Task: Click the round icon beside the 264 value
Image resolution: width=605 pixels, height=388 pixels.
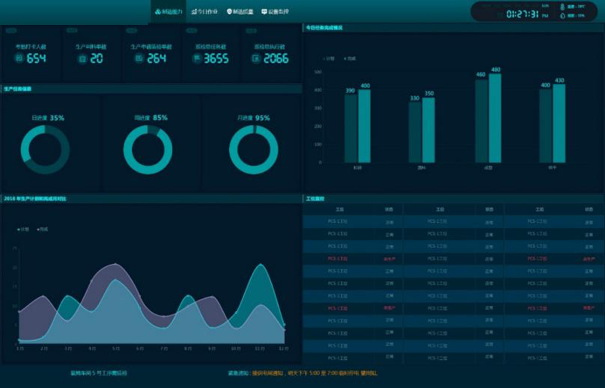Action: point(139,58)
